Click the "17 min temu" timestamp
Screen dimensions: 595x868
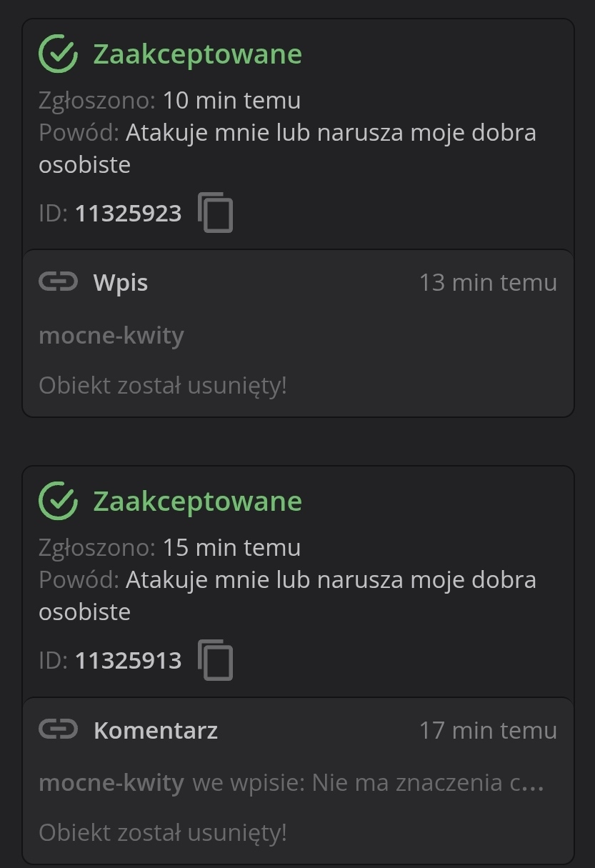pyautogui.click(x=488, y=730)
